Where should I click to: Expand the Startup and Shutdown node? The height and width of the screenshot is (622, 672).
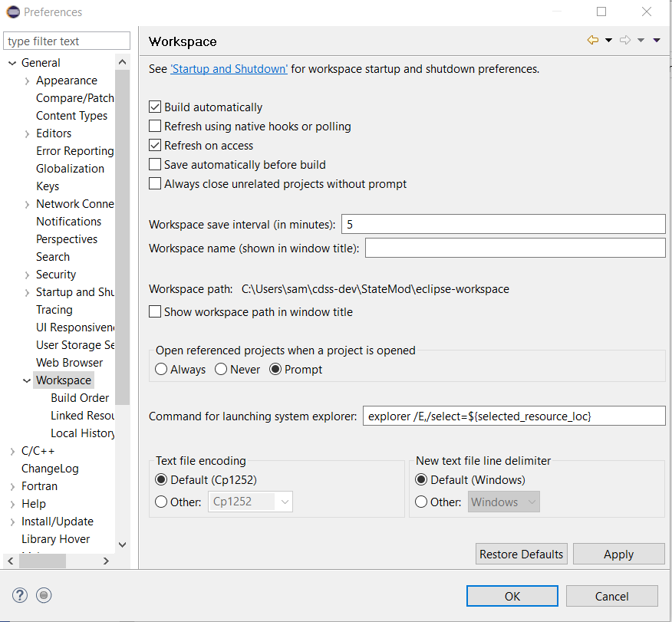(x=27, y=292)
